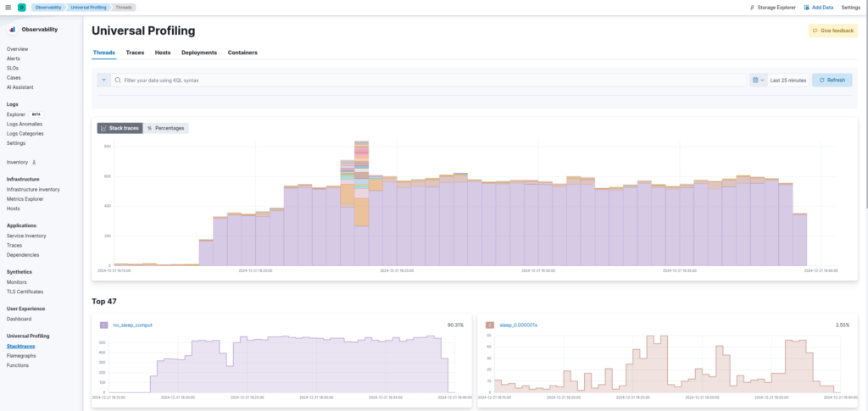Switch to the Hosts tab
Image resolution: width=868 pixels, height=411 pixels.
(163, 53)
